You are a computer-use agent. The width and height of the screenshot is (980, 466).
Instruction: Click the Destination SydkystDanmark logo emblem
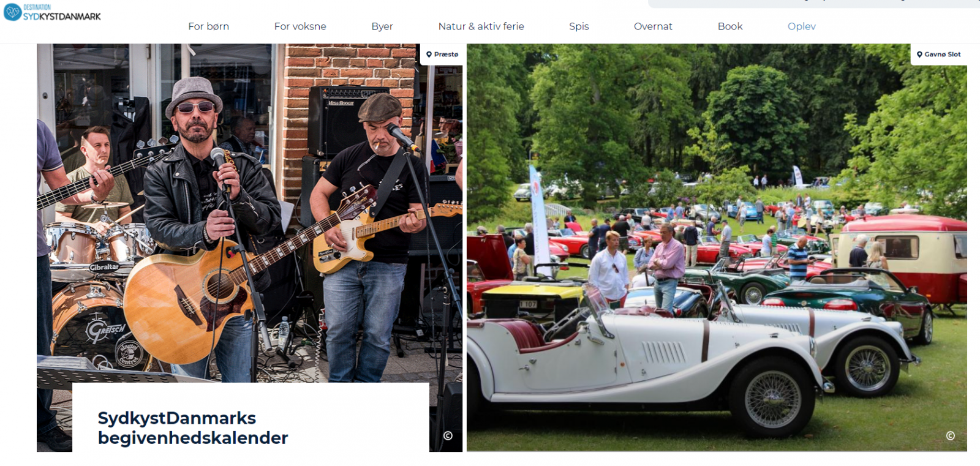pos(12,12)
